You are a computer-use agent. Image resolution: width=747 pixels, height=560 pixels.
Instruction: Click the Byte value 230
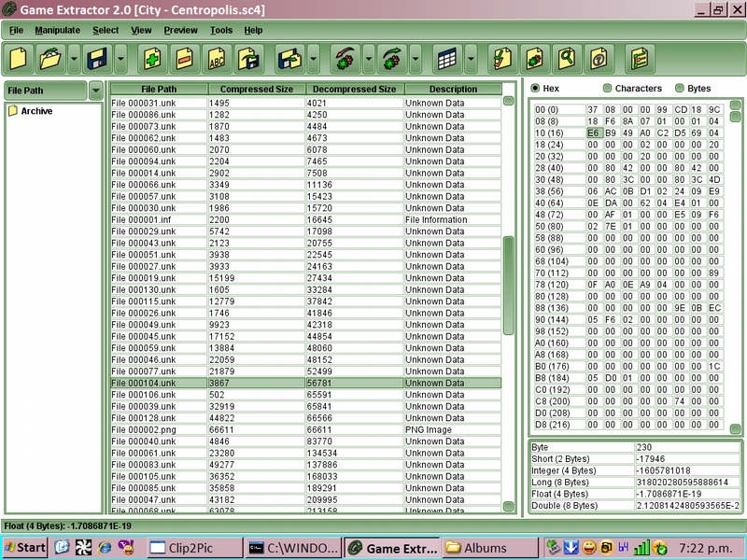point(688,448)
